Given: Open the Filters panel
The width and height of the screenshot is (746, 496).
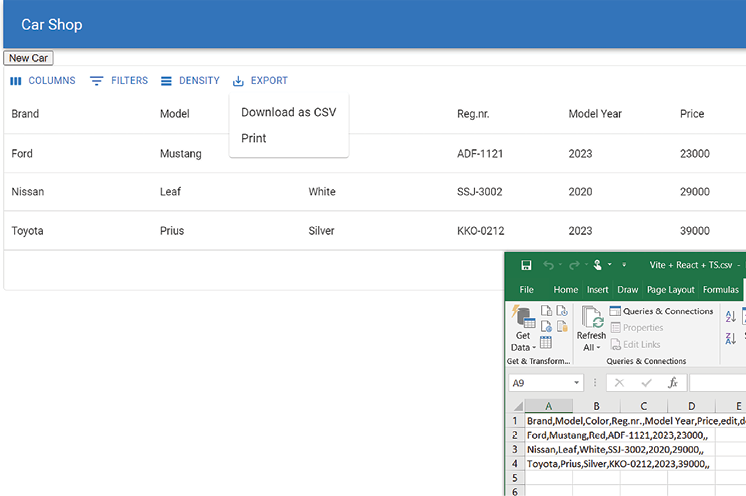Looking at the screenshot, I should (x=119, y=81).
